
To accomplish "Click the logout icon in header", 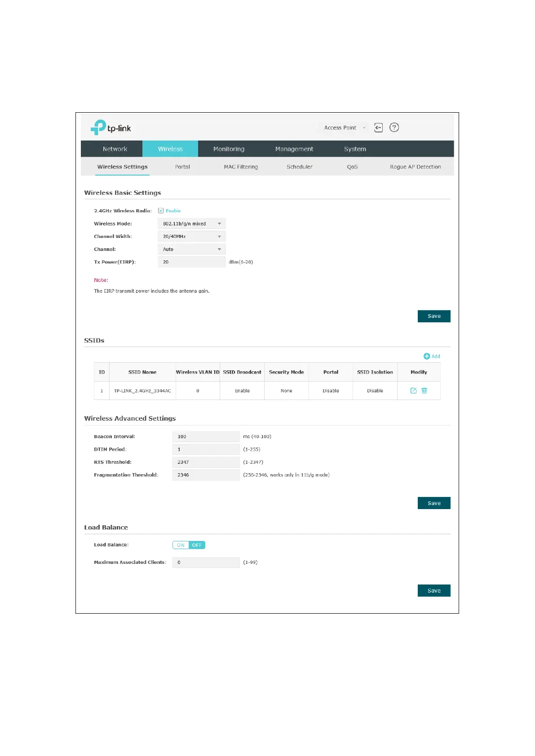I will [378, 127].
